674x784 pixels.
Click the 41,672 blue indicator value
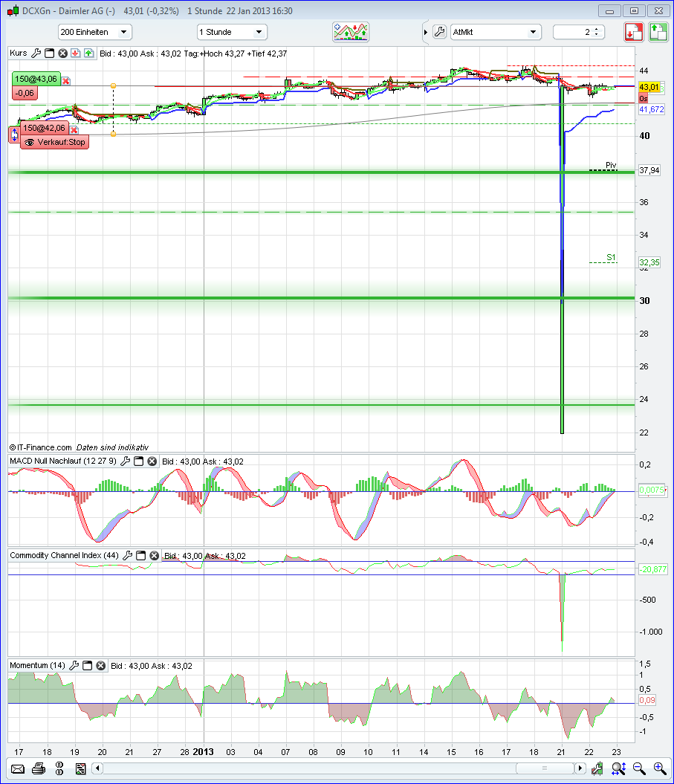point(652,109)
